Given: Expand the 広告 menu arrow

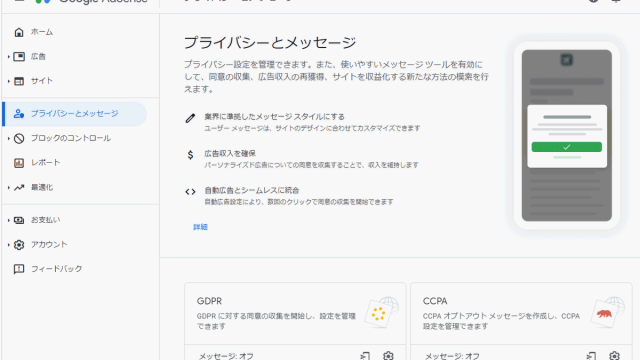Looking at the screenshot, I should [9, 57].
